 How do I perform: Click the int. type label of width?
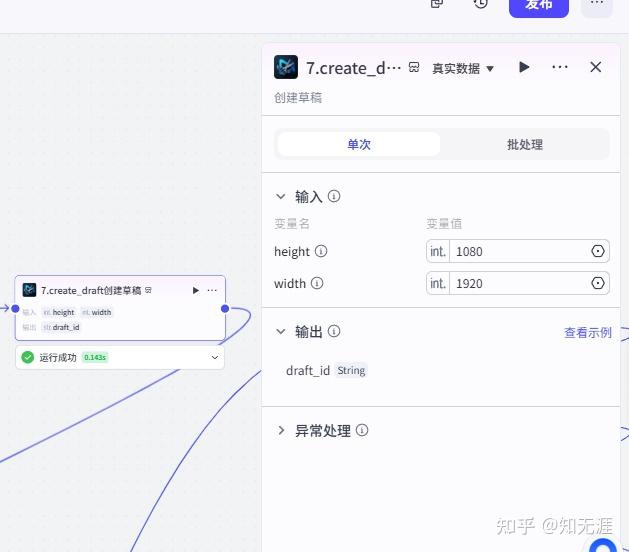[x=438, y=283]
